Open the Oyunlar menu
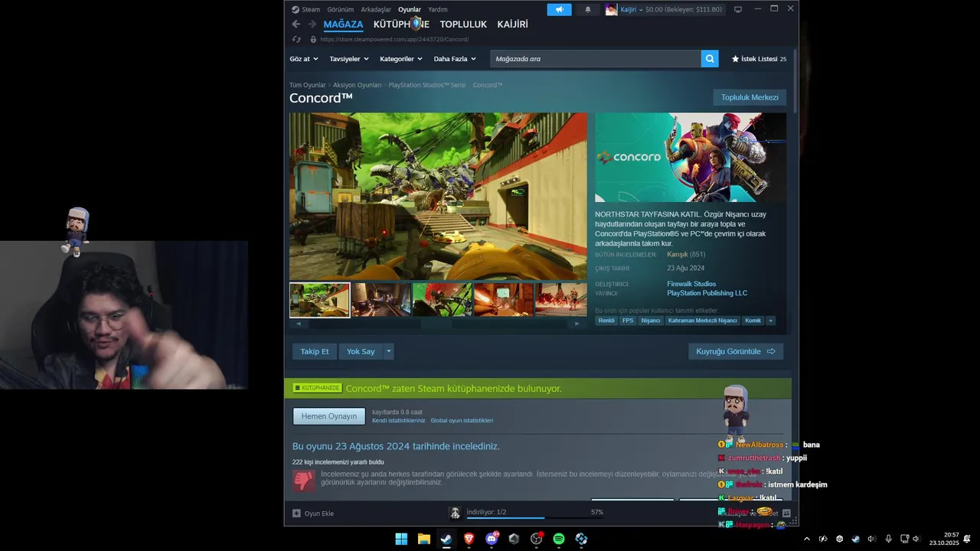This screenshot has width=980, height=551. click(x=410, y=9)
